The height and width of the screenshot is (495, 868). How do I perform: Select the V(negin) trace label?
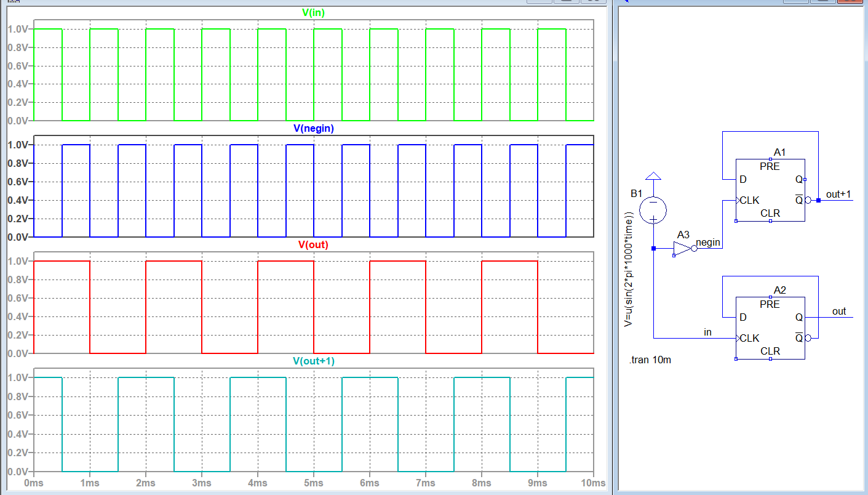click(x=313, y=128)
